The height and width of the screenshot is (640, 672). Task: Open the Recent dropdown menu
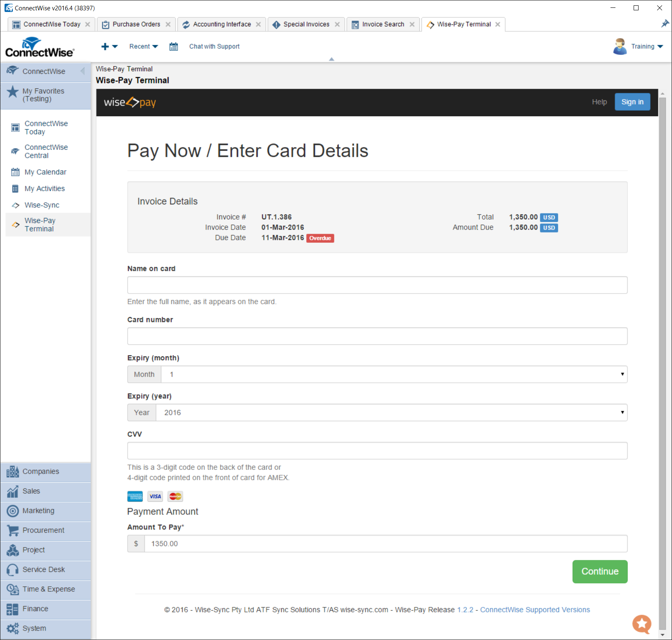coord(143,47)
